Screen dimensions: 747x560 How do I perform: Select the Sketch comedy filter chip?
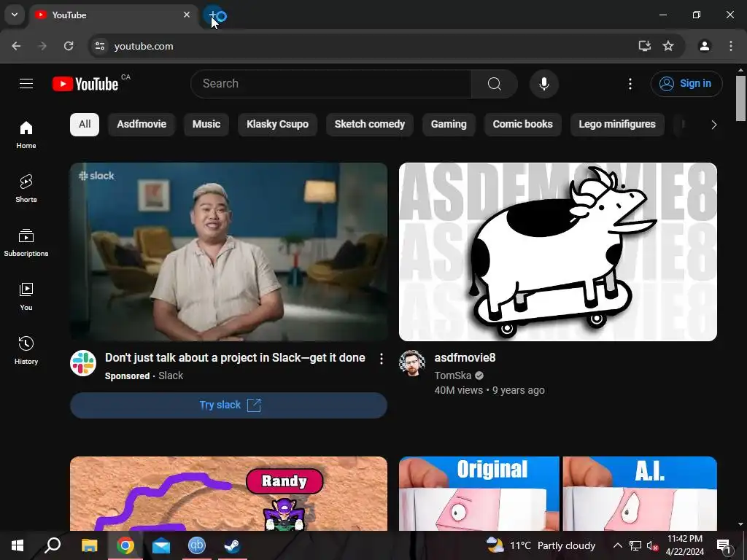[370, 124]
